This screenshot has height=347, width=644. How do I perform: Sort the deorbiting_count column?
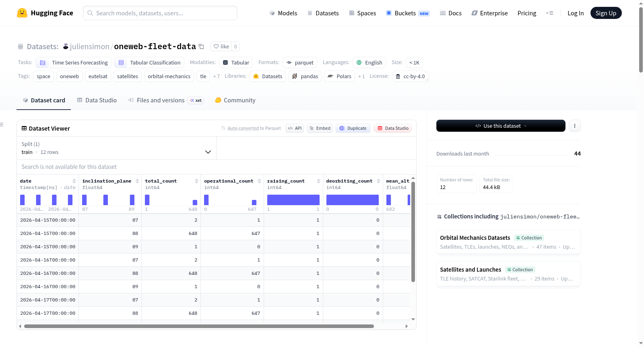click(x=378, y=181)
